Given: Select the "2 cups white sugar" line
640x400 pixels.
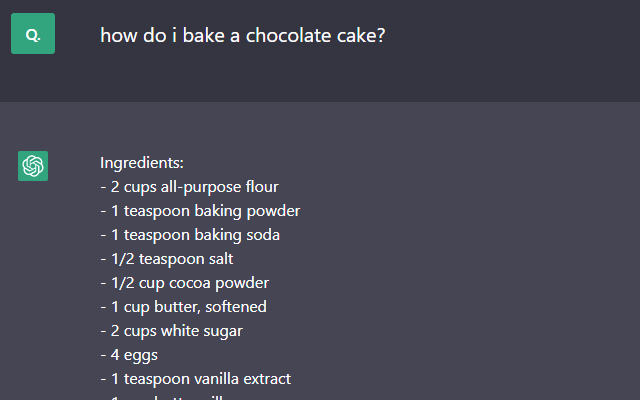Looking at the screenshot, I should [171, 331].
